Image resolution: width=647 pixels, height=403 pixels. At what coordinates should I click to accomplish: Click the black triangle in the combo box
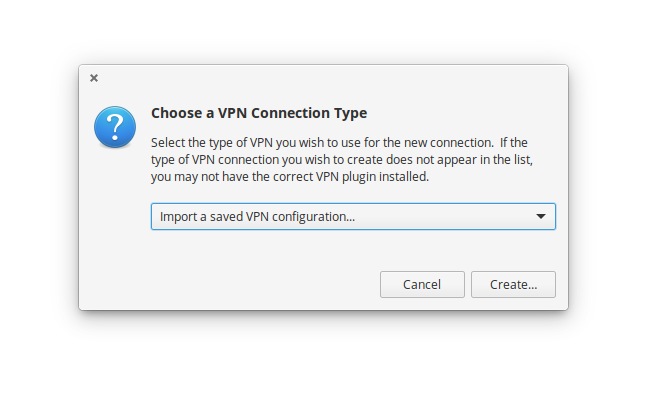click(x=541, y=216)
